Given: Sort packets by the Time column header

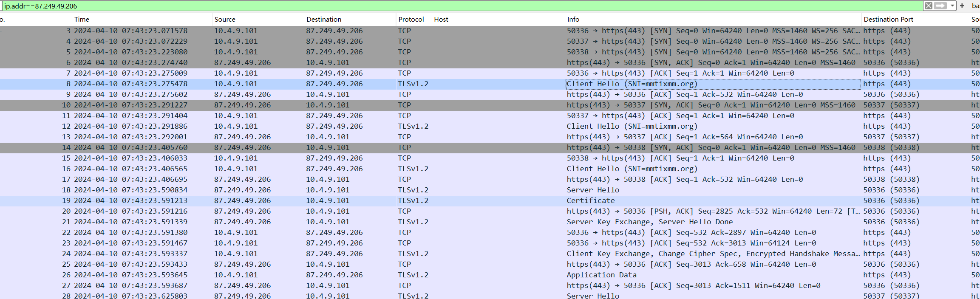Looking at the screenshot, I should 82,19.
